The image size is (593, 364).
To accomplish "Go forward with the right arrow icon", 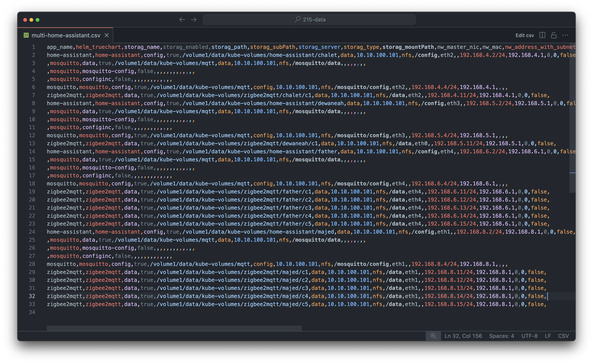I will coord(194,20).
